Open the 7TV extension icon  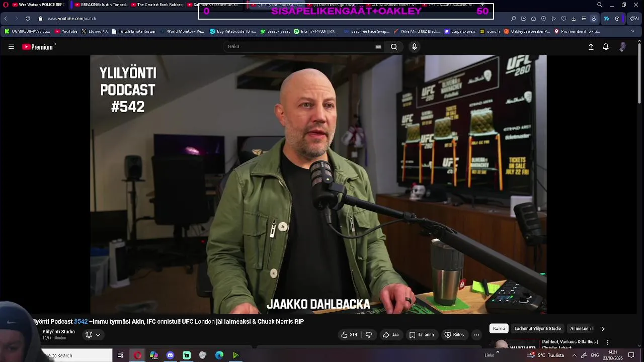click(x=606, y=19)
